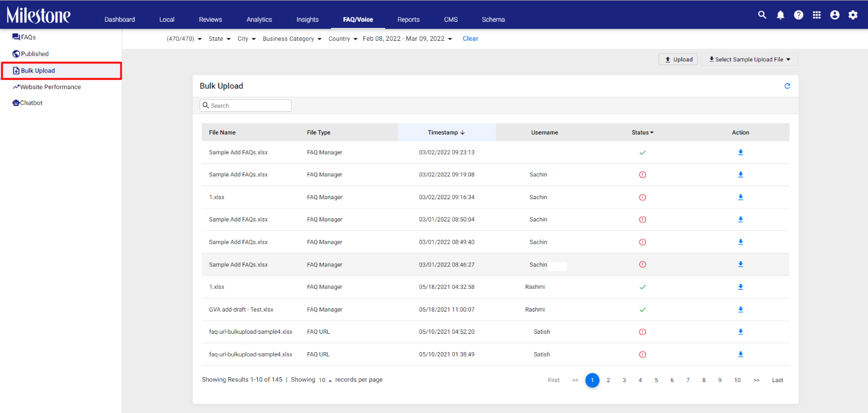Click the success checkmark for GVA add-draft - Test.xlsx
The image size is (868, 413).
642,309
